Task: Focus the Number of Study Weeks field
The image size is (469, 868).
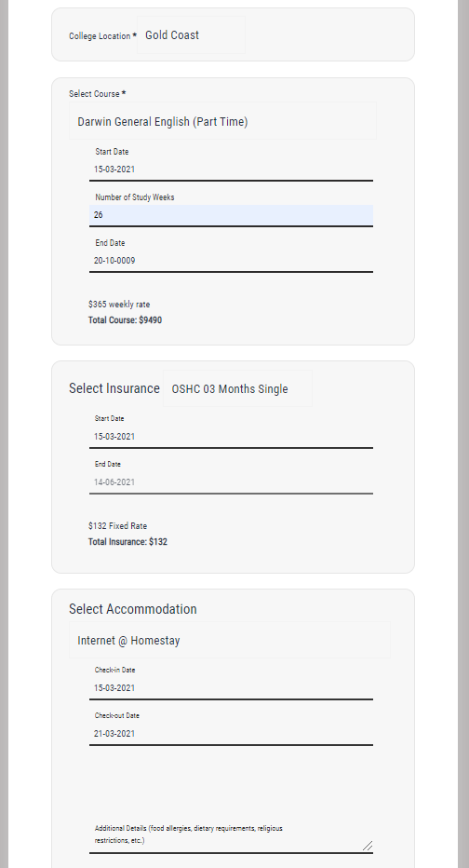Action: pos(231,215)
